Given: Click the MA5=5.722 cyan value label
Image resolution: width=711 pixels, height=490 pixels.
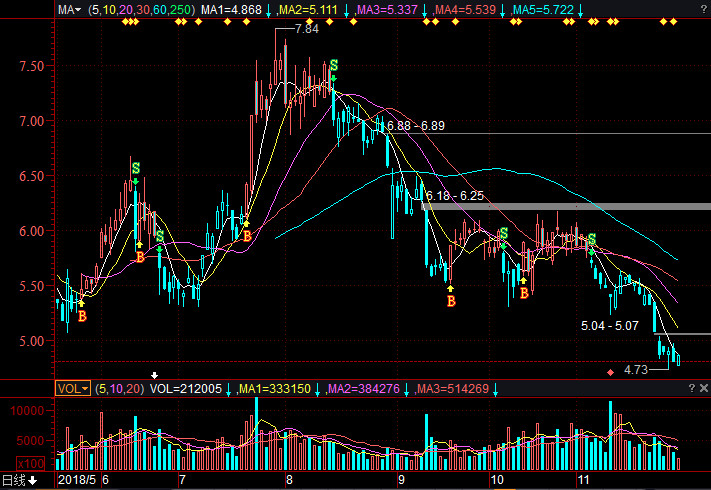Looking at the screenshot, I should coord(543,10).
